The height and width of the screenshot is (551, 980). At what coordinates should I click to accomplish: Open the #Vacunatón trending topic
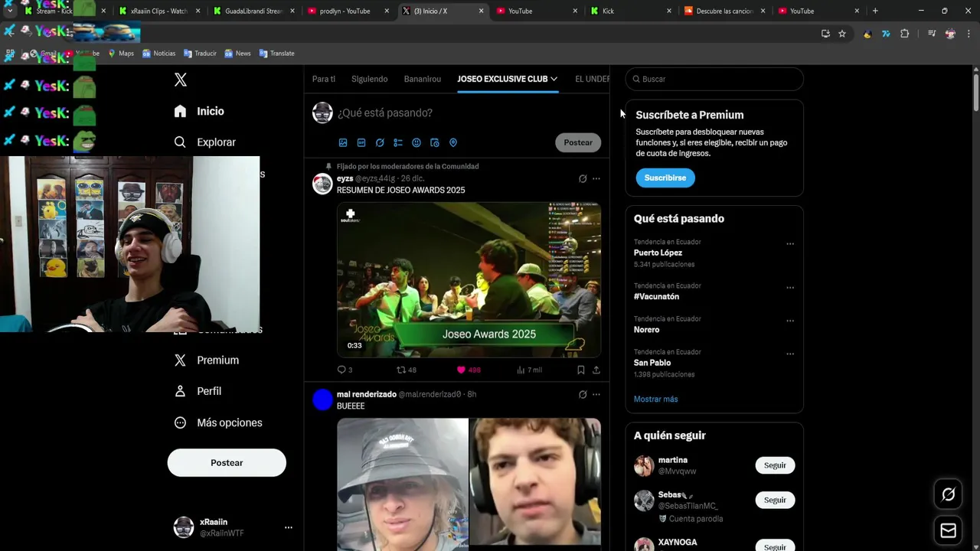click(656, 297)
